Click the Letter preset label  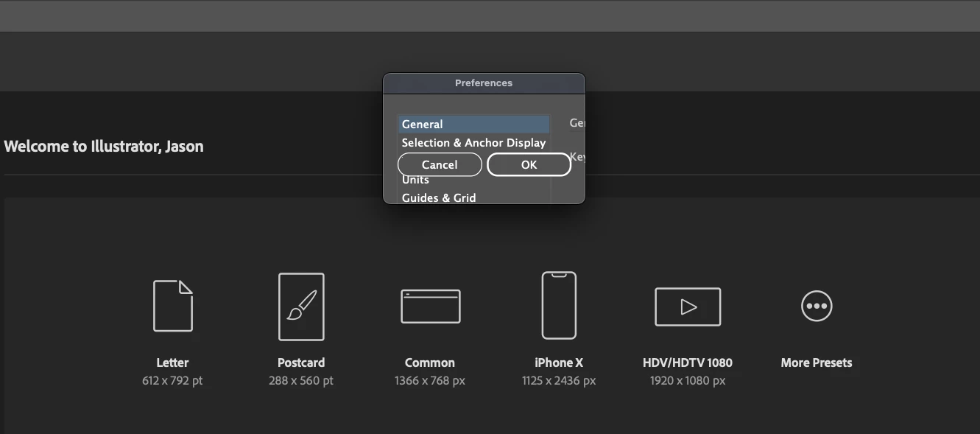[172, 363]
